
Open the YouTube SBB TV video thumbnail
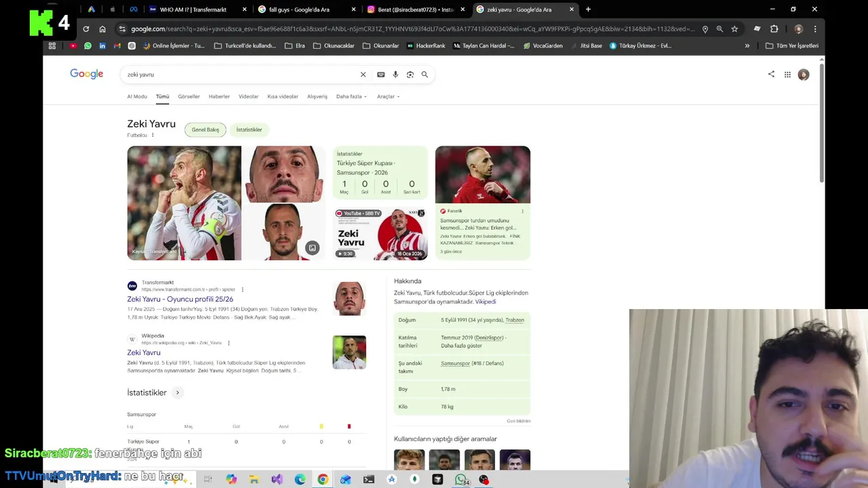coord(380,234)
